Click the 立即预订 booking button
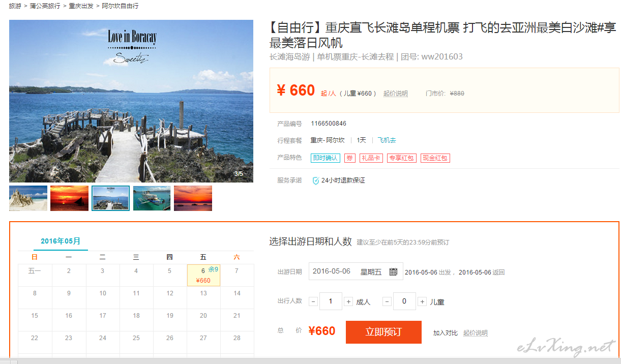The height and width of the screenshot is (364, 621). [383, 332]
